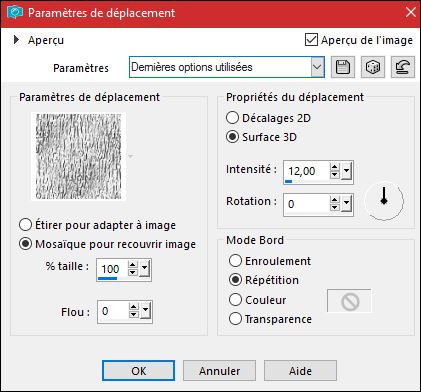Select the Décalages 2D option

pos(232,118)
